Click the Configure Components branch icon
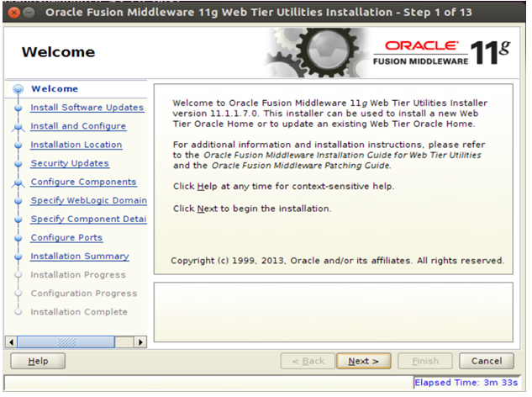 point(18,183)
